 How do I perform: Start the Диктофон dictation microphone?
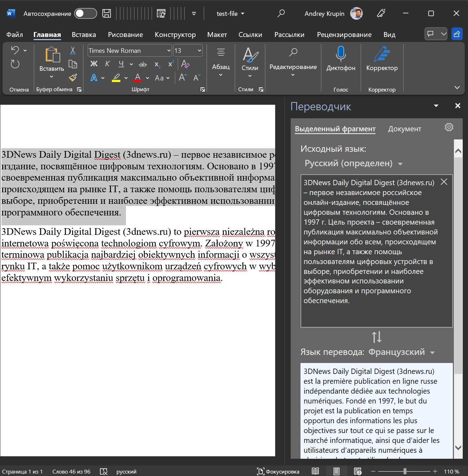341,58
